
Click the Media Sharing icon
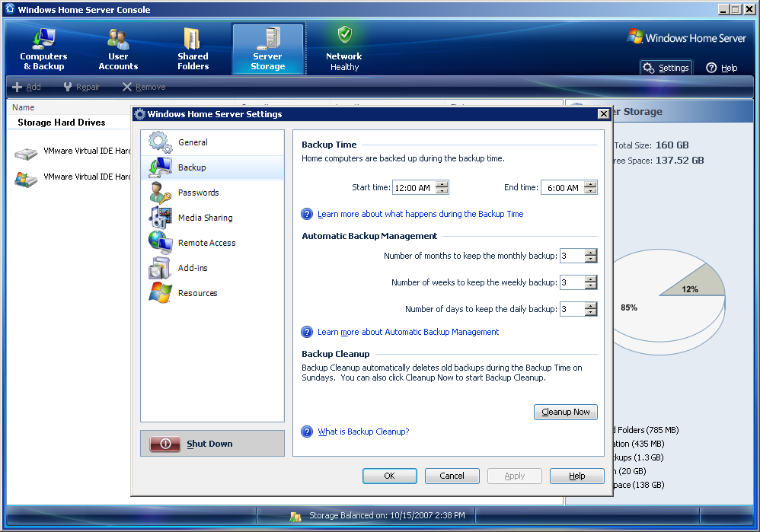click(x=161, y=218)
